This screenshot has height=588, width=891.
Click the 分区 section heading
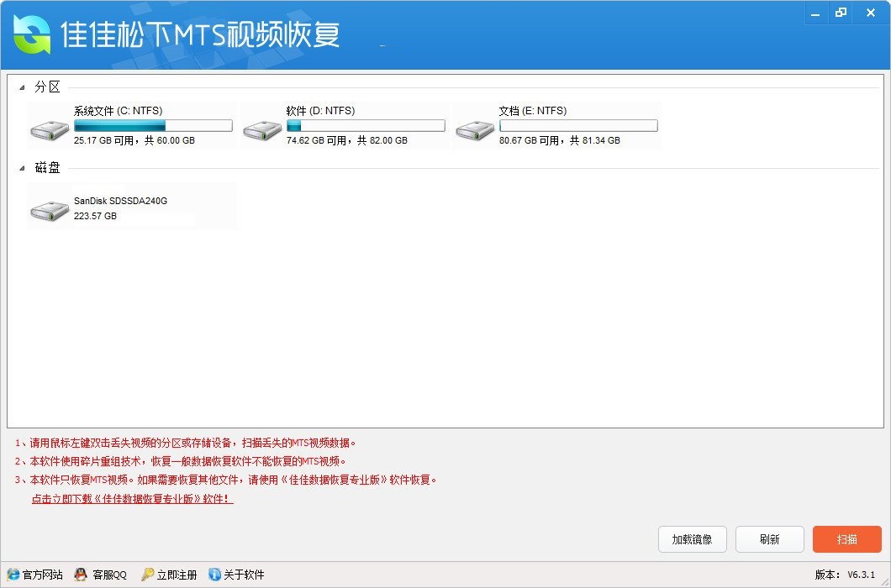pos(47,87)
